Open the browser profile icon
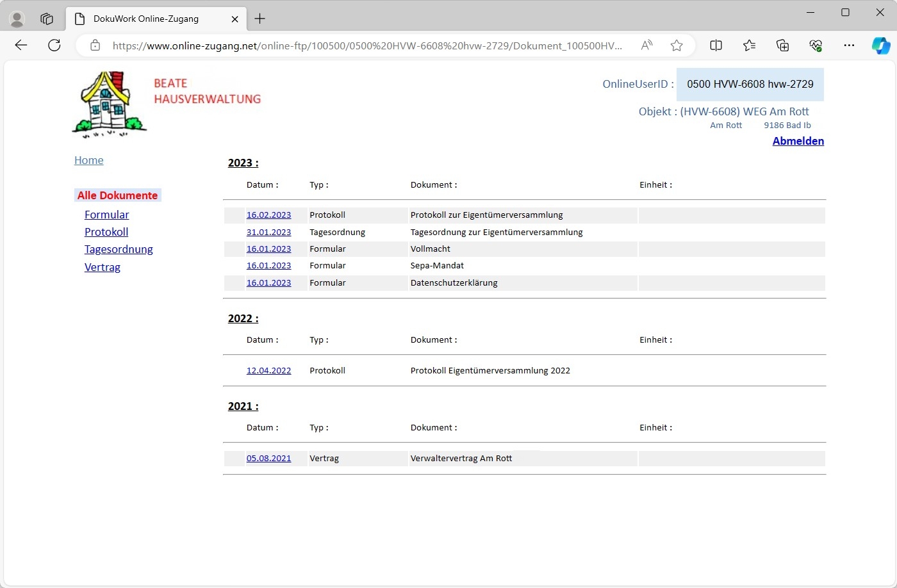The image size is (897, 588). 17,19
